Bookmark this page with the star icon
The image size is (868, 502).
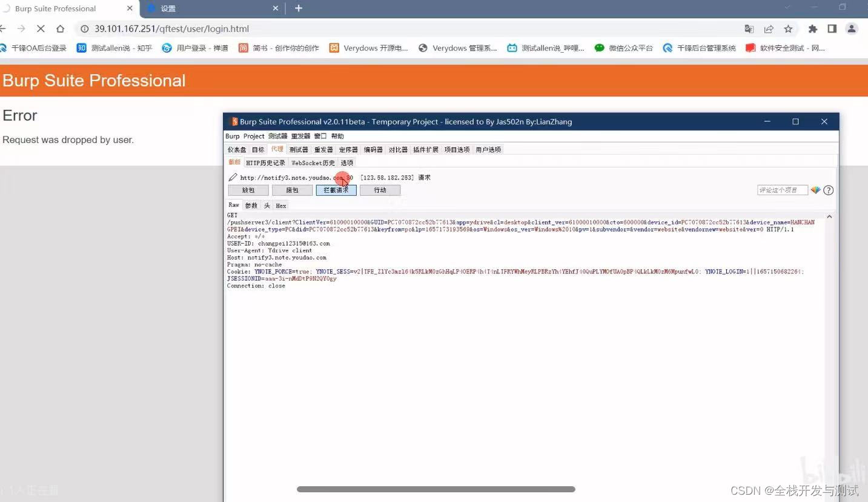(788, 28)
